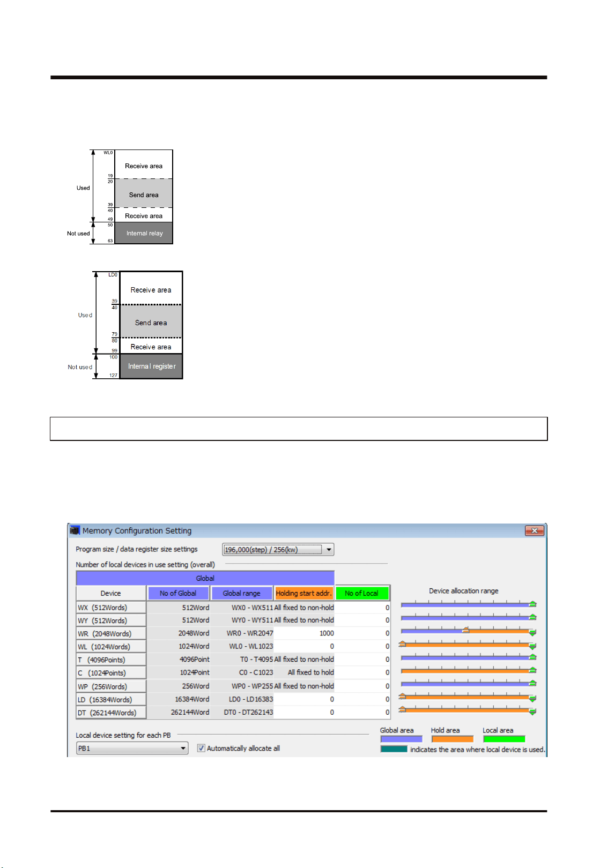Click the WR0 - WR2047 global range cell
The height and width of the screenshot is (868, 615).
242,633
